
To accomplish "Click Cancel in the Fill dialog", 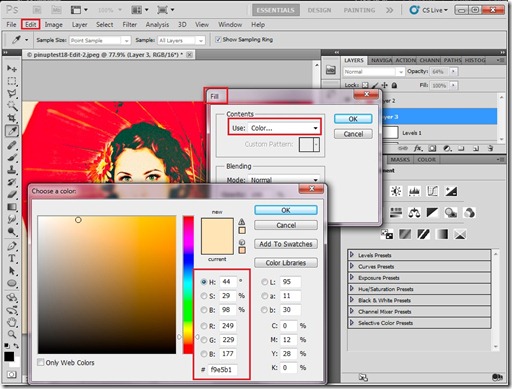I will point(353,134).
